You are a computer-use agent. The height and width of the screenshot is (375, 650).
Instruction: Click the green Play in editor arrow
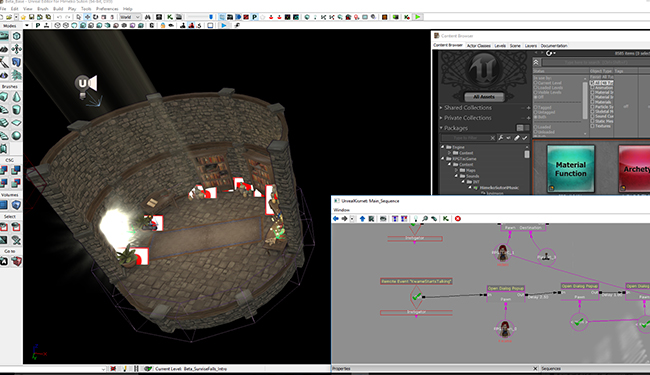(418, 17)
